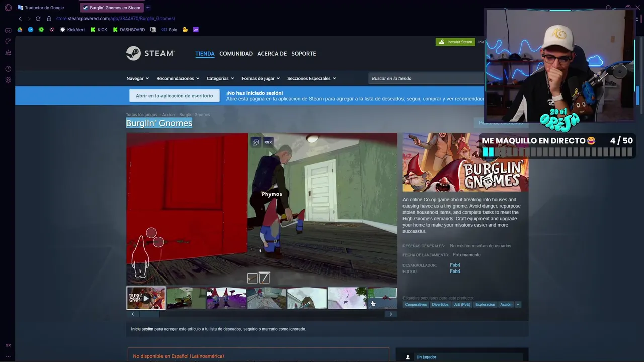Click the Burglin' Gnomes capsule image
The image size is (644, 362).
click(465, 162)
